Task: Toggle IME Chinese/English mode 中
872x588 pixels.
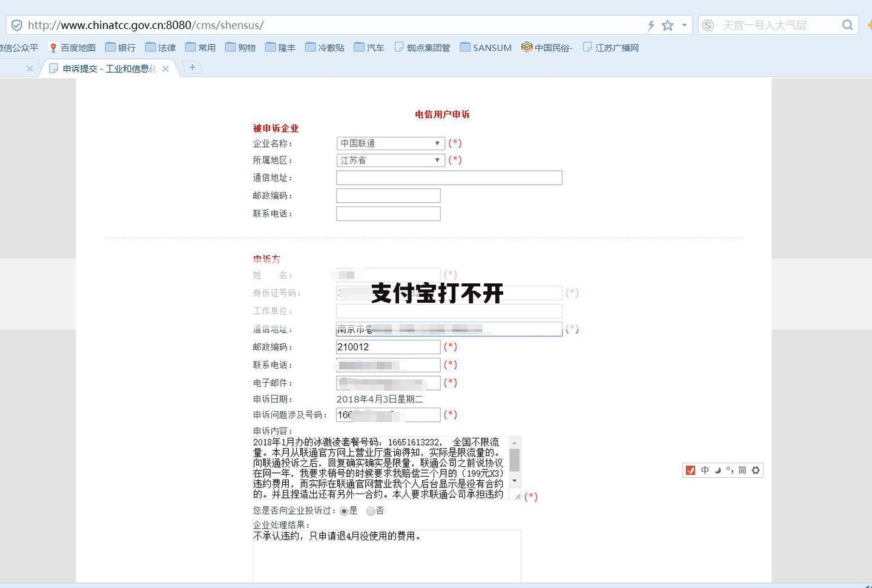Action: click(705, 471)
